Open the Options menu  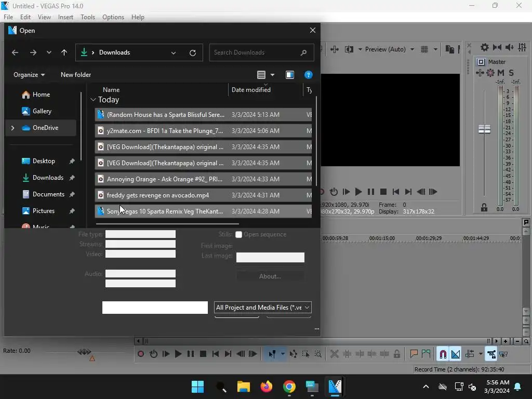[x=113, y=17]
